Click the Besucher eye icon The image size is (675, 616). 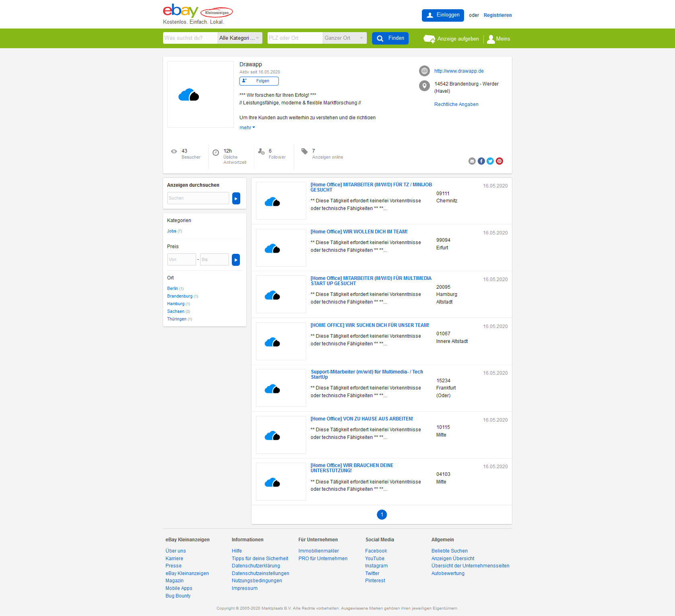point(174,151)
